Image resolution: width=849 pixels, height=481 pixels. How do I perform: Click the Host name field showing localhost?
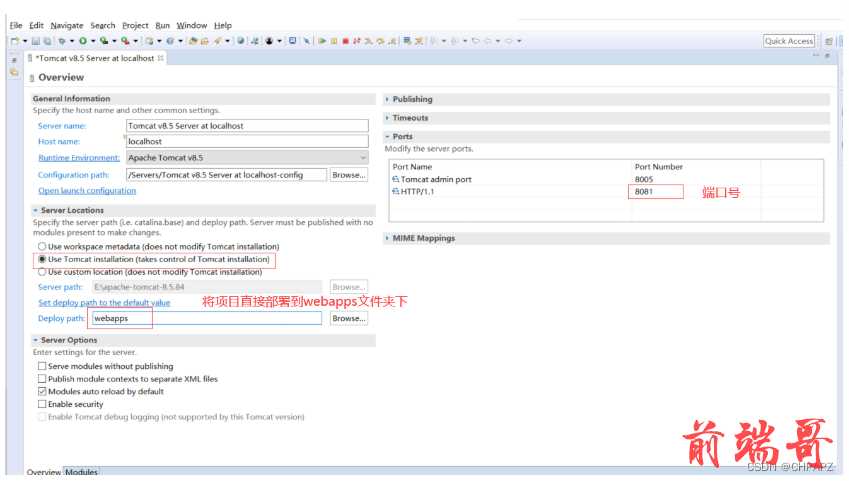coord(247,141)
